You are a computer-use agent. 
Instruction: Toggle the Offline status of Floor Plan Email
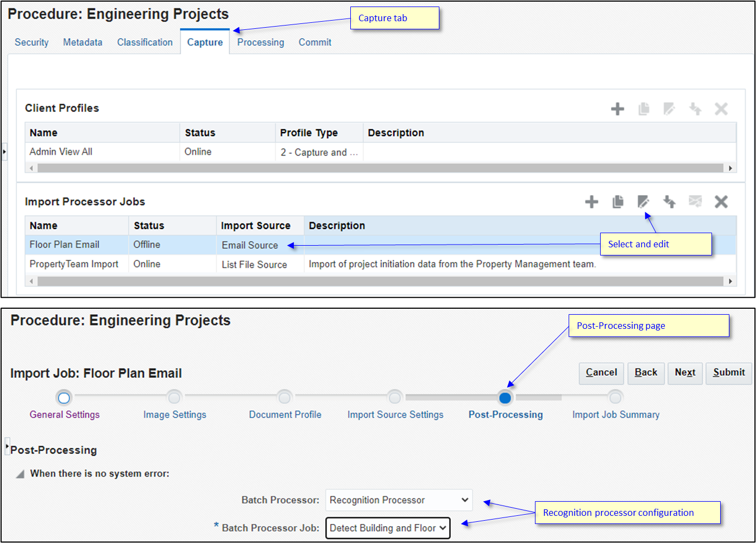coord(147,245)
